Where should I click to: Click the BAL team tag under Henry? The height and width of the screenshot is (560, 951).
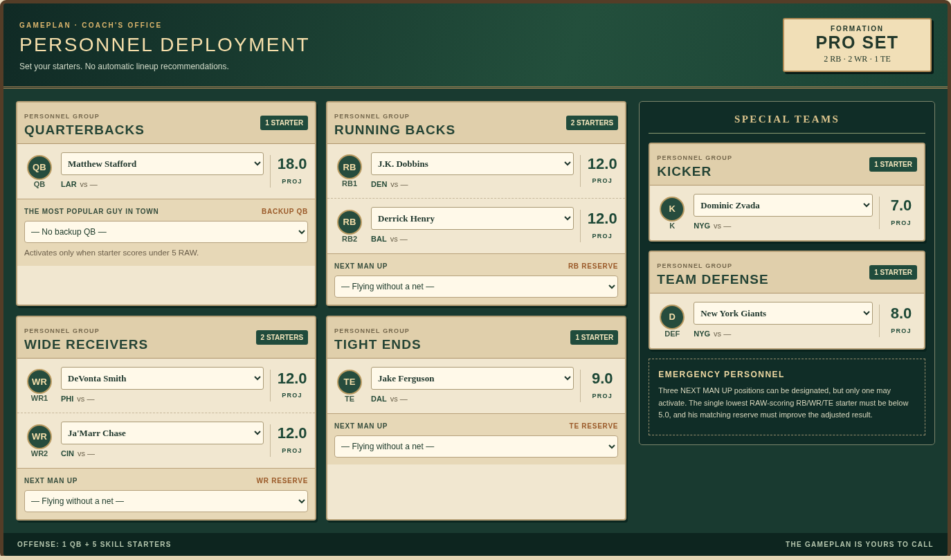[x=379, y=239]
